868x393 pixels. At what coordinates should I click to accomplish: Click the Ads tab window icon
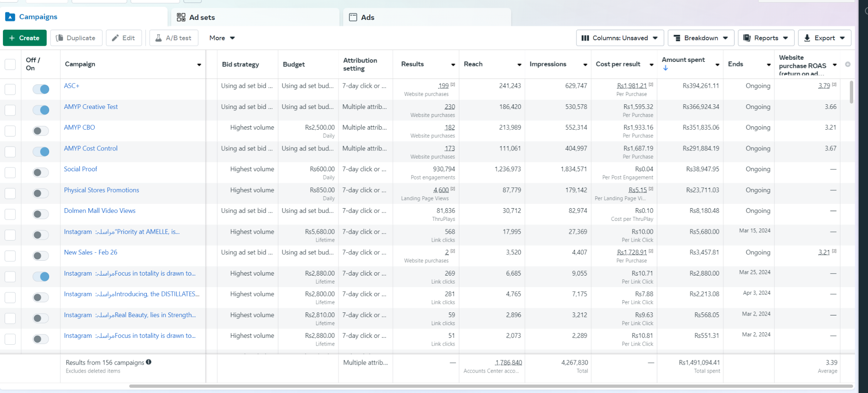pos(353,17)
